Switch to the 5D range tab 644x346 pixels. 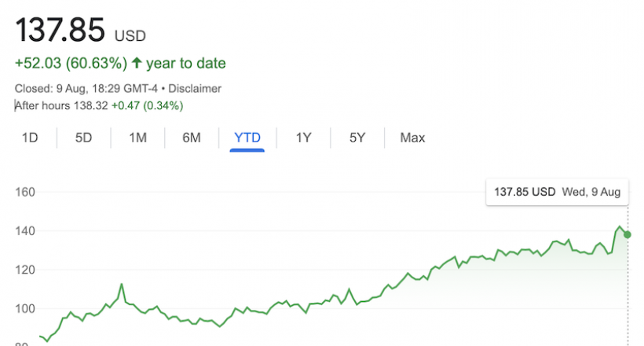click(83, 138)
